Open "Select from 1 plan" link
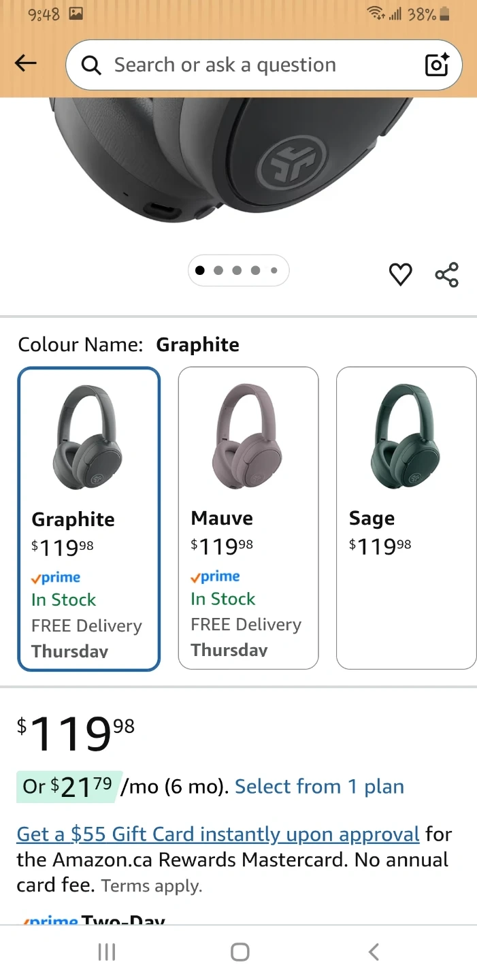 [319, 787]
